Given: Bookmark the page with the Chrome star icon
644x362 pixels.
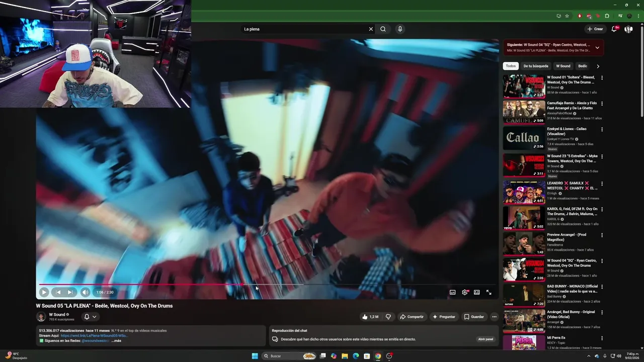Looking at the screenshot, I should pyautogui.click(x=567, y=16).
